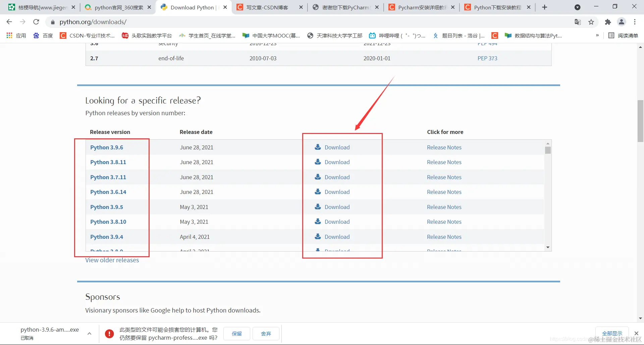Switch to the python官网_360搜索 tab
Viewport: 644px width, 345px height.
117,7
